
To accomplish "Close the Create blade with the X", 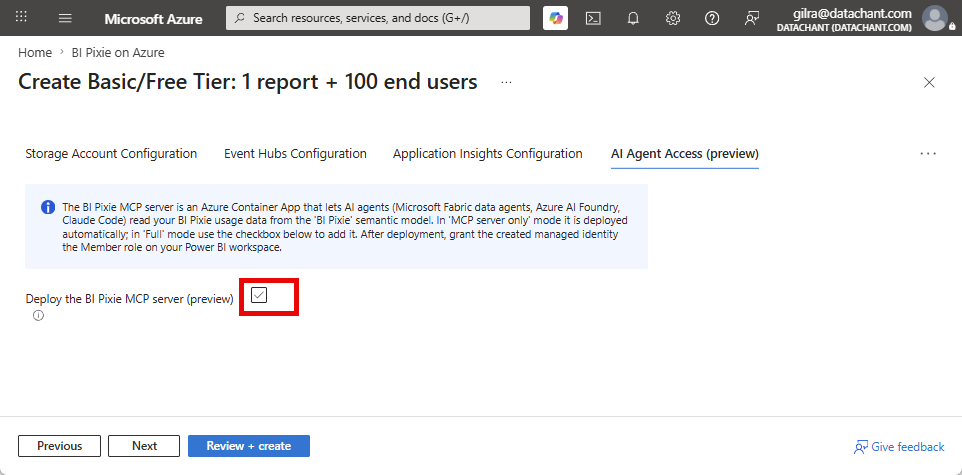I will click(x=929, y=82).
